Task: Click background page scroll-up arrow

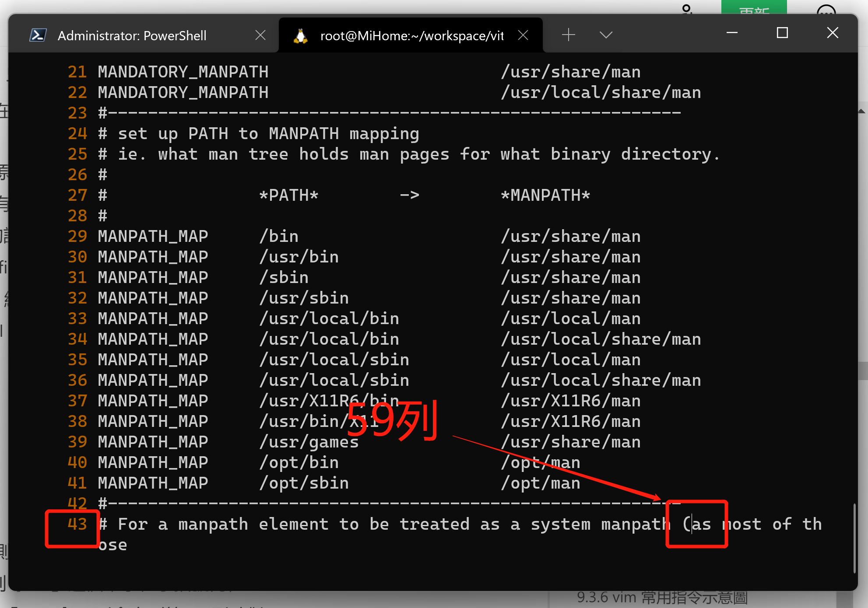Action: [862, 111]
